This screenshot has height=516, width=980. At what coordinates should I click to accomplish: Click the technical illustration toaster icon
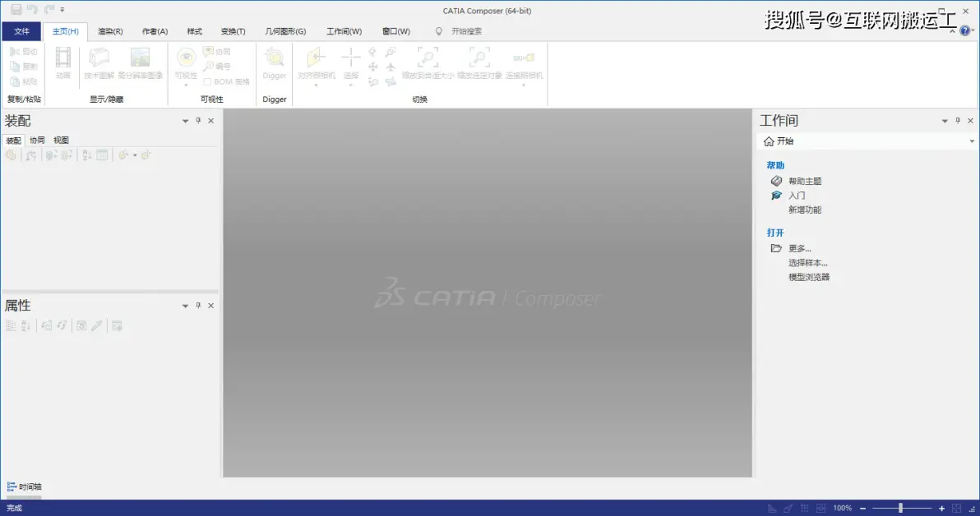[99, 58]
